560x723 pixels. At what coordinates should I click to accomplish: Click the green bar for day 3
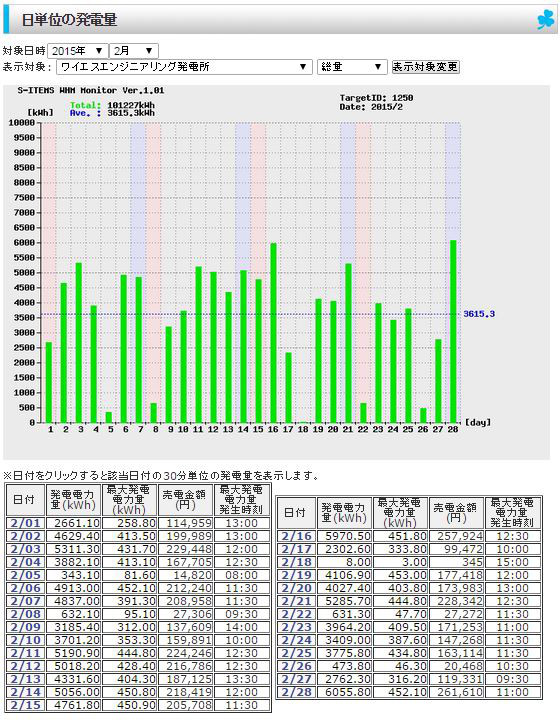click(x=79, y=343)
